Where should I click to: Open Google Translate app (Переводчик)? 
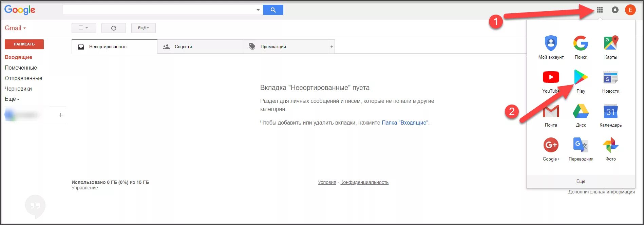click(581, 149)
